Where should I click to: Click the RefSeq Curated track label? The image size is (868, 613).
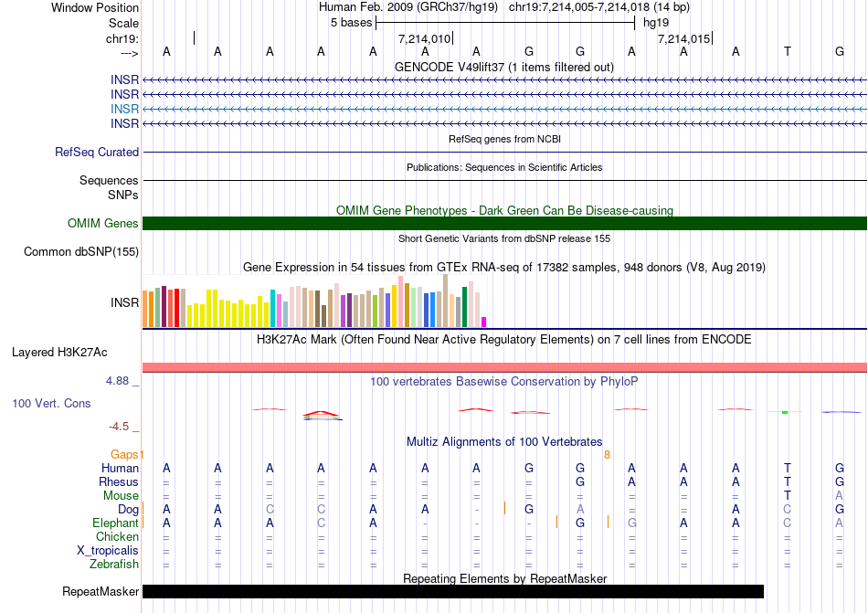tap(97, 153)
